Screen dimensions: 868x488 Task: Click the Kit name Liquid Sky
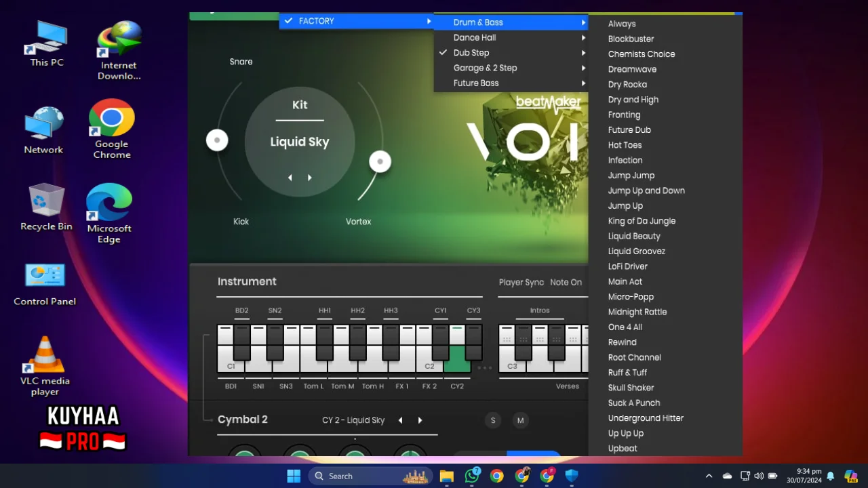pos(300,142)
